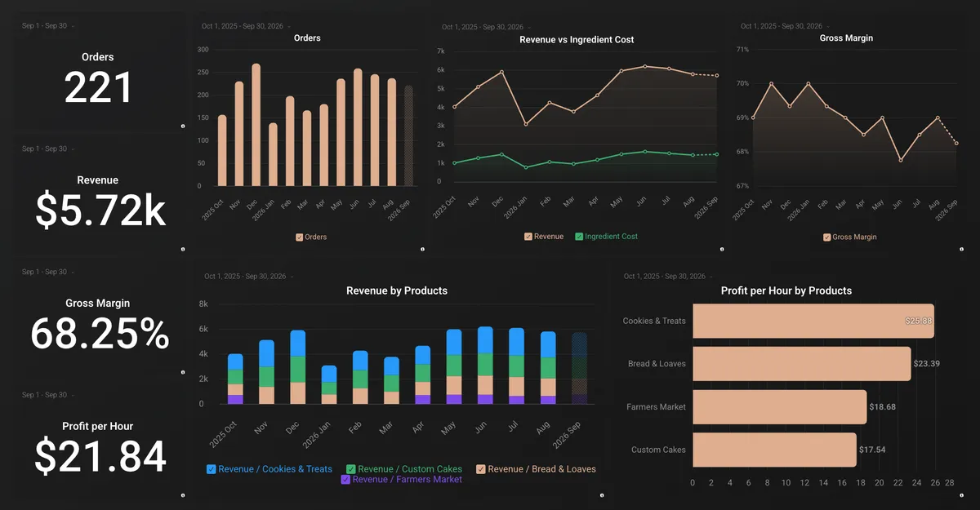Select the Bread & Loaves profit bar
Viewport: 980px width, 510px height.
[x=802, y=364]
